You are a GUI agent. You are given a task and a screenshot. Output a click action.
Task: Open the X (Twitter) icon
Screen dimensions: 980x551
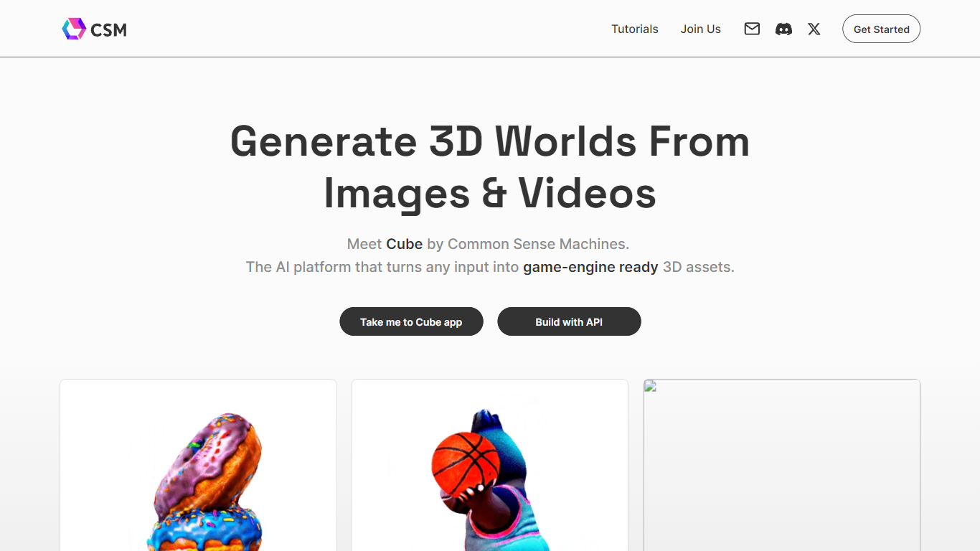(x=814, y=29)
